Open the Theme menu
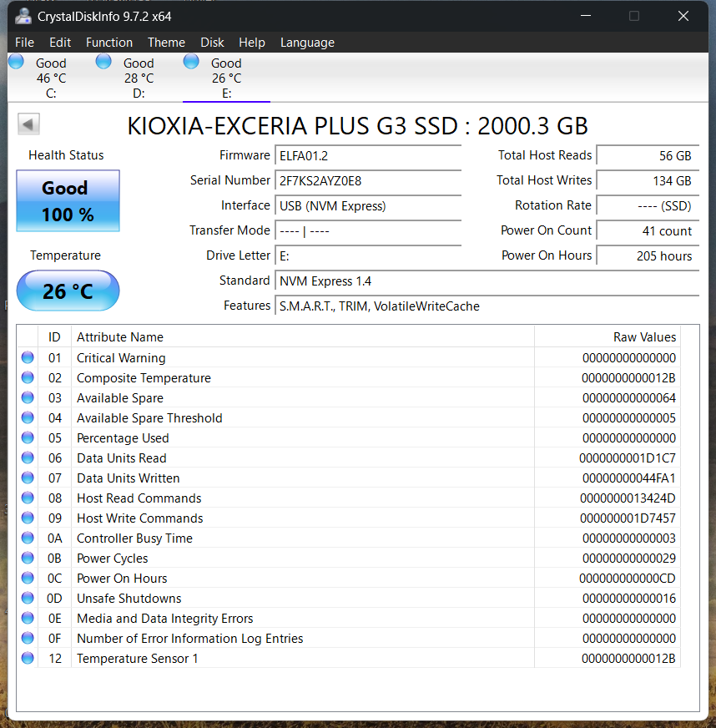Screen dimensions: 716x728 166,43
